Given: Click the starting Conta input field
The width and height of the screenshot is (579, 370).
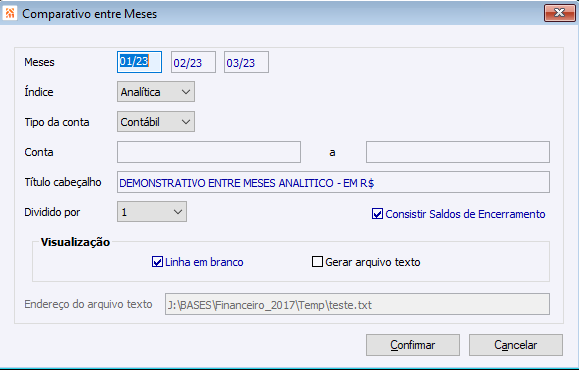Looking at the screenshot, I should (209, 152).
